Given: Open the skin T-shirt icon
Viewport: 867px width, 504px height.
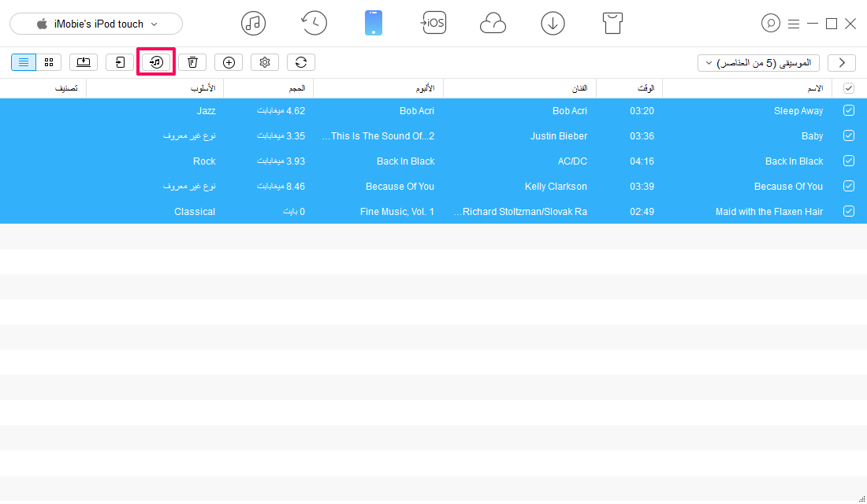Looking at the screenshot, I should click(612, 23).
